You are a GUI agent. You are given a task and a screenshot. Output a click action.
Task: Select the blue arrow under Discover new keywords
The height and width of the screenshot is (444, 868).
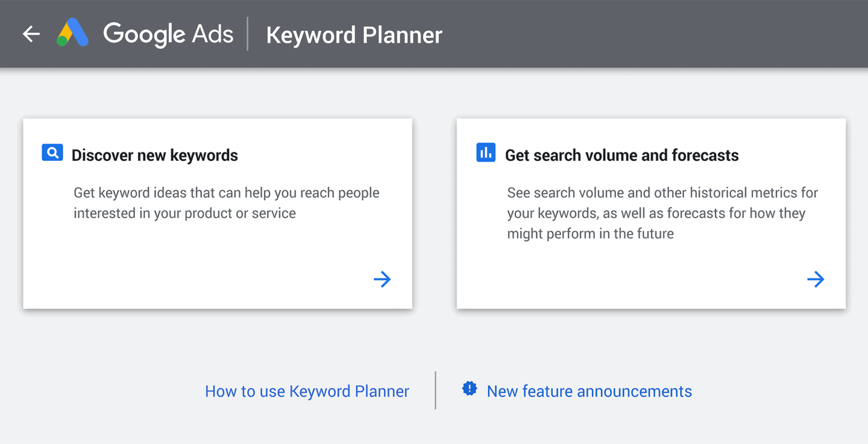[x=382, y=279]
